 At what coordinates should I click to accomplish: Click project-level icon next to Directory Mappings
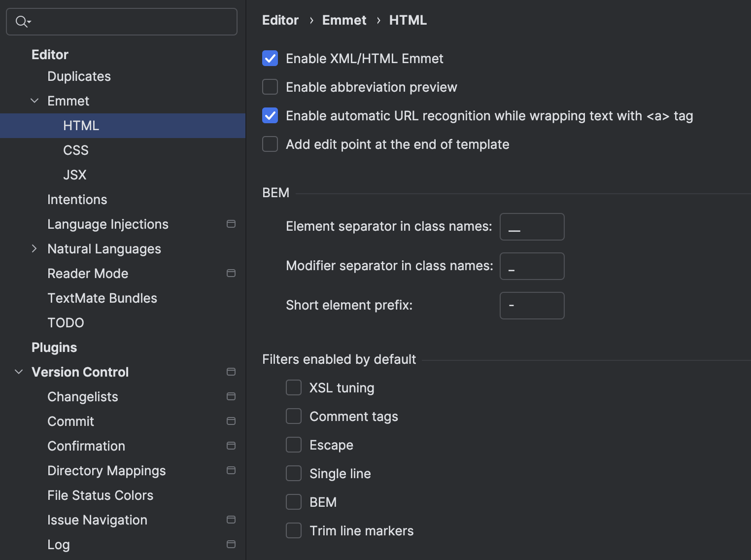click(x=231, y=470)
